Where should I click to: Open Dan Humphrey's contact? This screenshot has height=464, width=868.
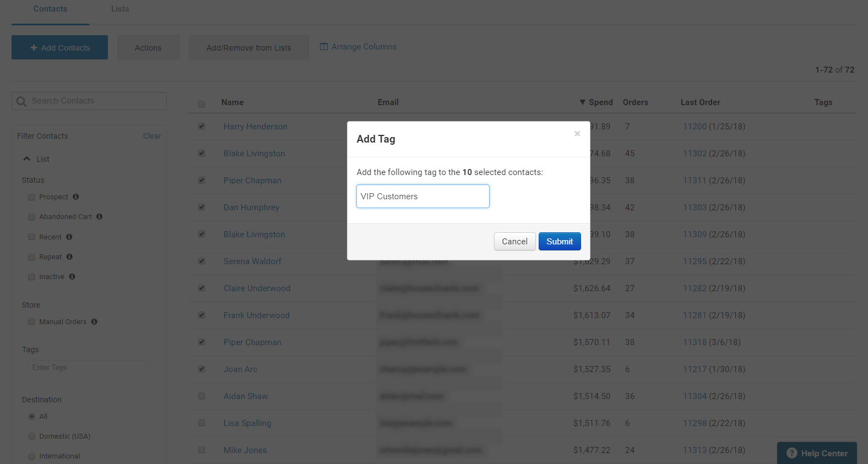point(252,208)
